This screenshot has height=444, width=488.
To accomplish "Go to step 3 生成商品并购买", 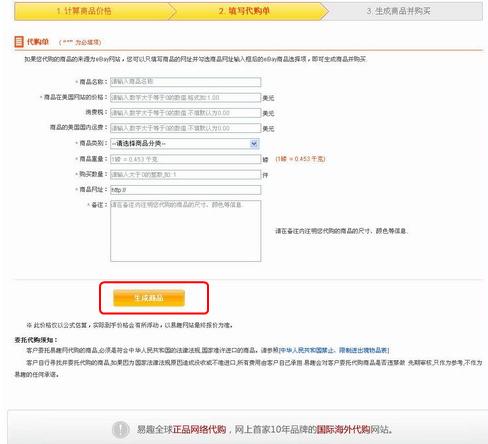I will (399, 11).
